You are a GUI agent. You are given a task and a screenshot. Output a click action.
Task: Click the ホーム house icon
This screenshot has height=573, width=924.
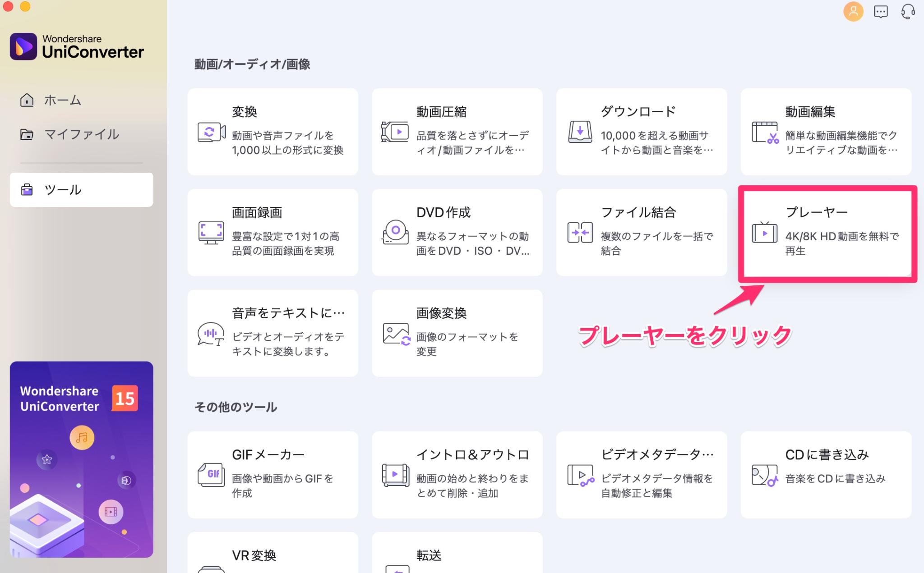tap(27, 100)
